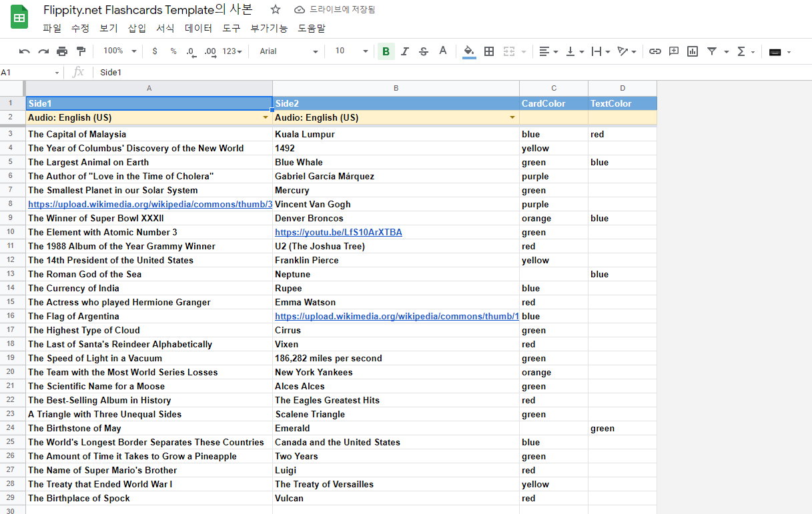This screenshot has height=514, width=812.
Task: Open text rotation options
Action: click(627, 51)
